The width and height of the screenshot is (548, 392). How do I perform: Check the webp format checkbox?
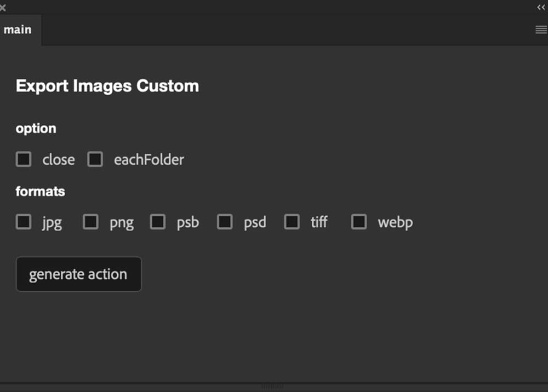point(359,222)
